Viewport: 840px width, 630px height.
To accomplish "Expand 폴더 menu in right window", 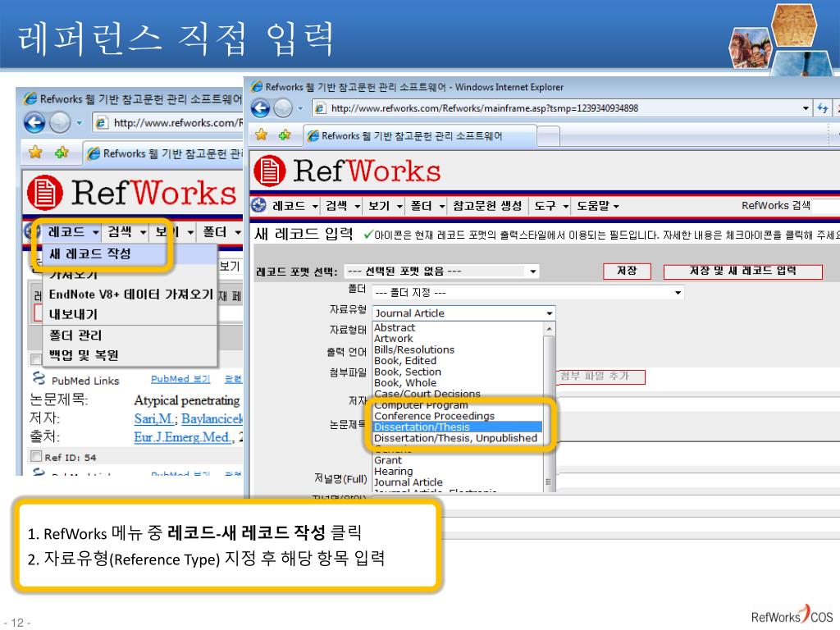I will (x=427, y=206).
